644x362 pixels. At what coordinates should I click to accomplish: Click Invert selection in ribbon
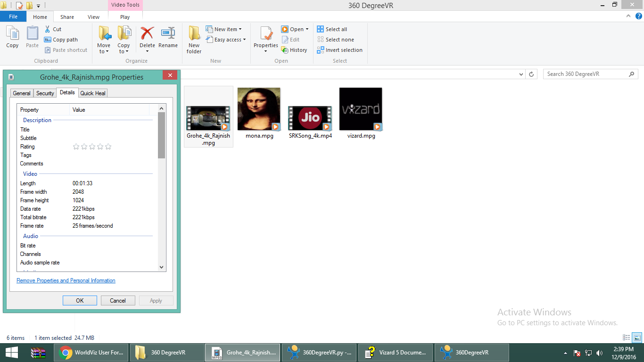click(339, 50)
